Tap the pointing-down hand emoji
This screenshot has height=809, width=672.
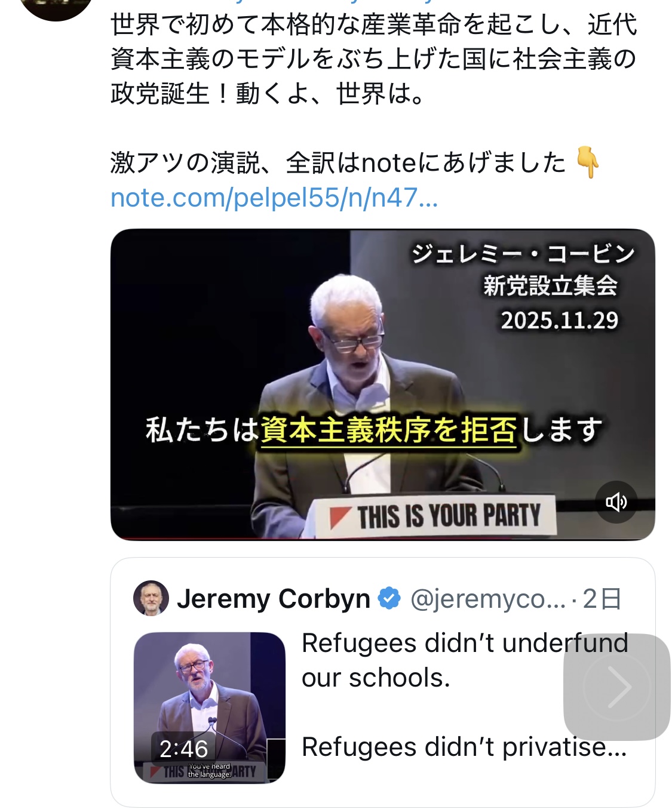[x=587, y=163]
